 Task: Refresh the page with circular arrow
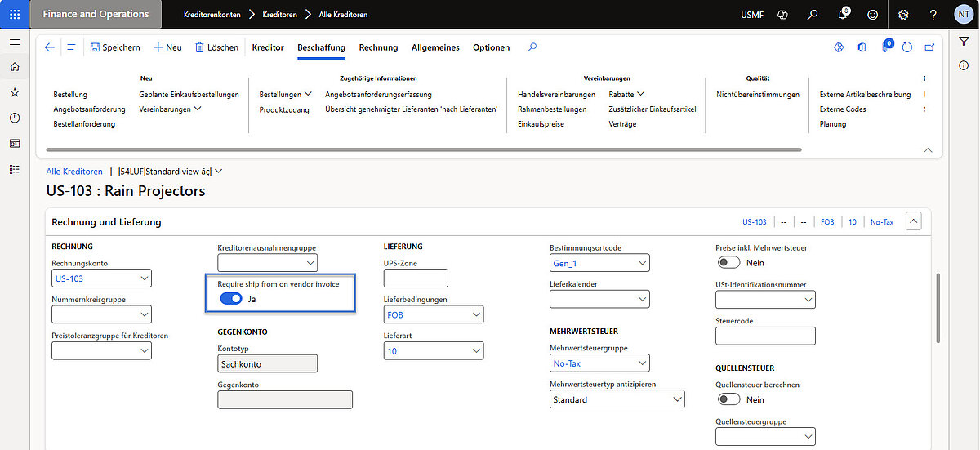pyautogui.click(x=907, y=47)
